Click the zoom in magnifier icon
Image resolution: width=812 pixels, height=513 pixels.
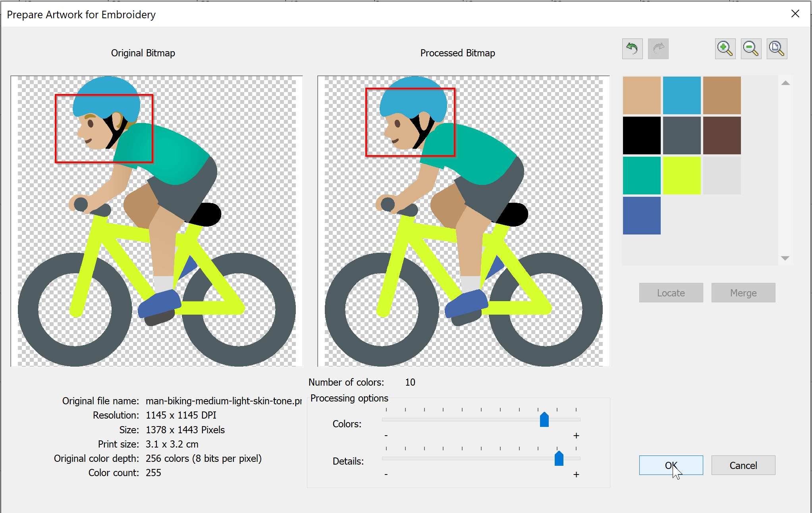pyautogui.click(x=725, y=49)
